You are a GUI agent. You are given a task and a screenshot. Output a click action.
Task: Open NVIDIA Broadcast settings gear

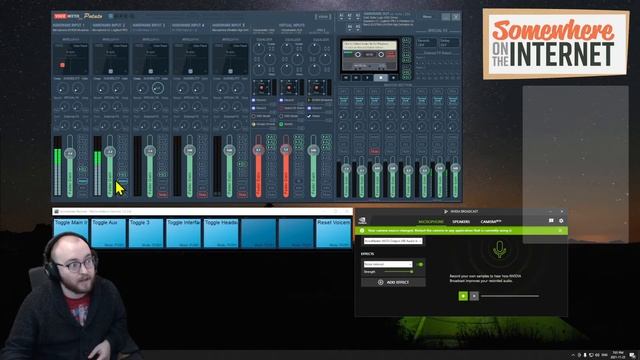click(x=561, y=221)
